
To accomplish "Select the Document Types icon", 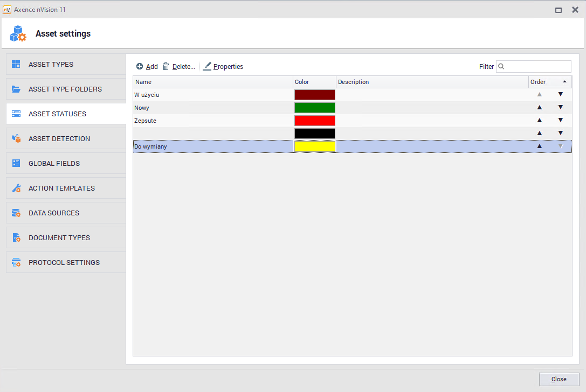I will tap(16, 238).
